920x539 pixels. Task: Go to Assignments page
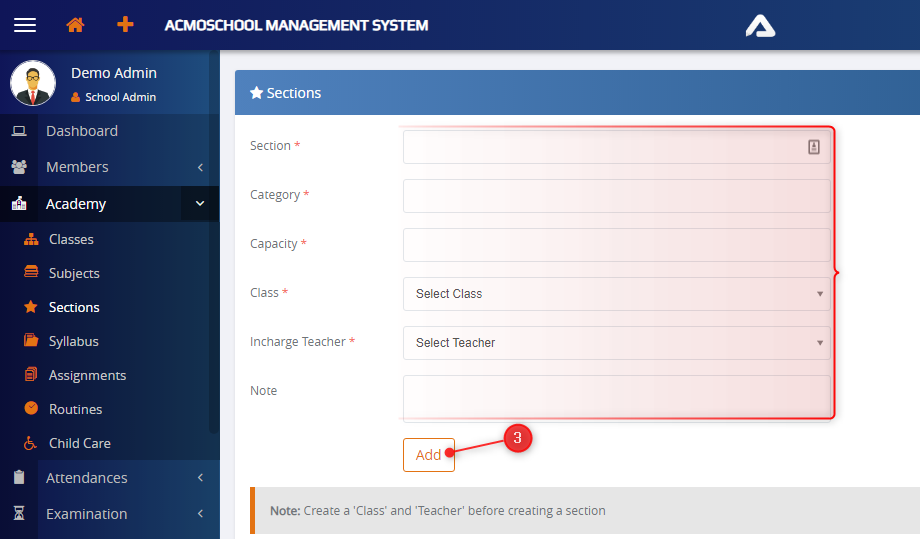87,375
